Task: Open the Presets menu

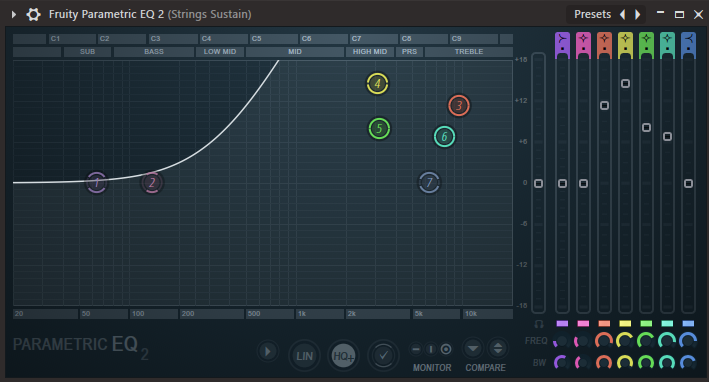Action: point(592,14)
